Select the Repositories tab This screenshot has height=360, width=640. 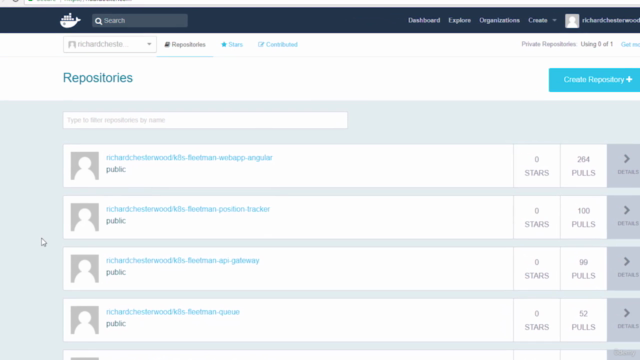pyautogui.click(x=185, y=44)
